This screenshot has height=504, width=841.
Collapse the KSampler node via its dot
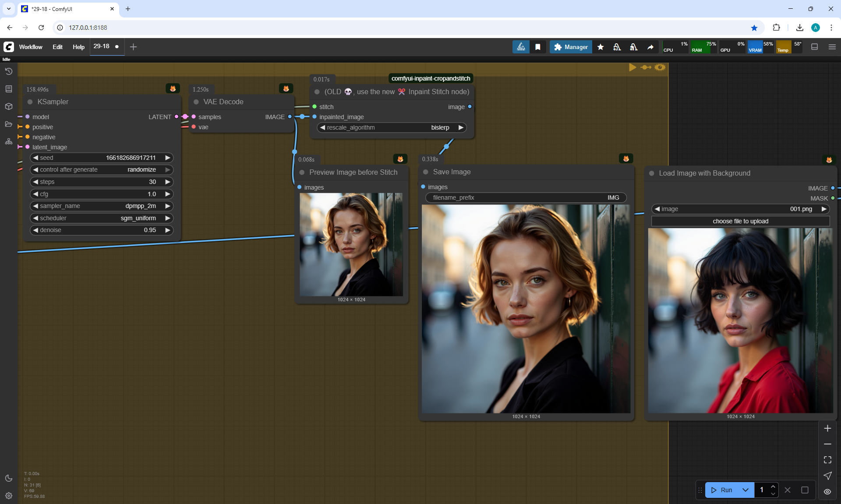click(30, 102)
